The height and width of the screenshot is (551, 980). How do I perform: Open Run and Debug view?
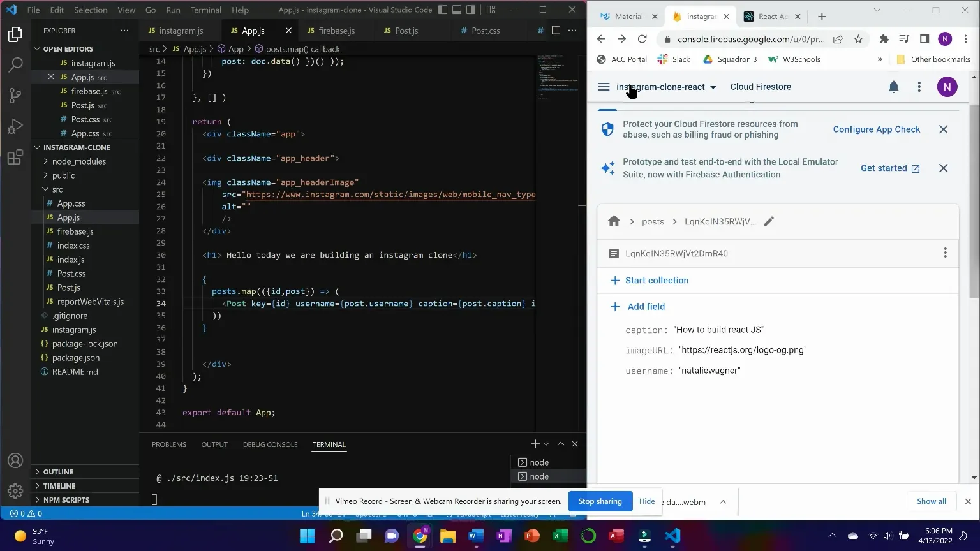click(x=15, y=126)
